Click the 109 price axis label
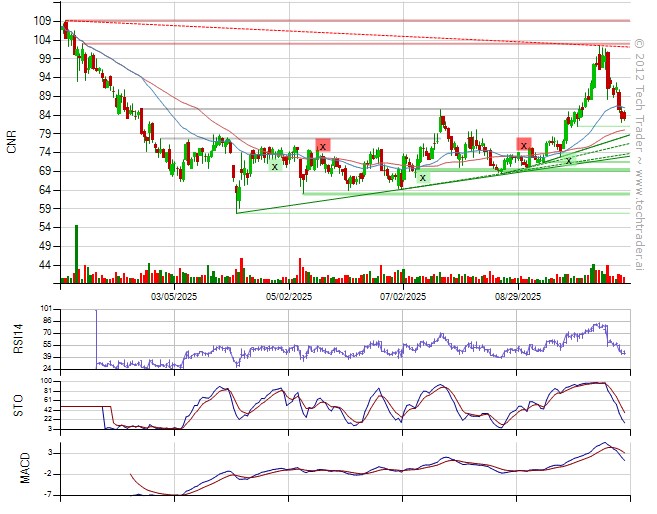 point(41,21)
